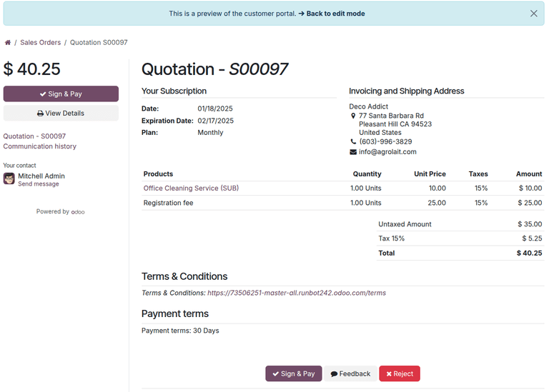Open Sales Orders breadcrumb link
The width and height of the screenshot is (549, 392).
[x=40, y=43]
